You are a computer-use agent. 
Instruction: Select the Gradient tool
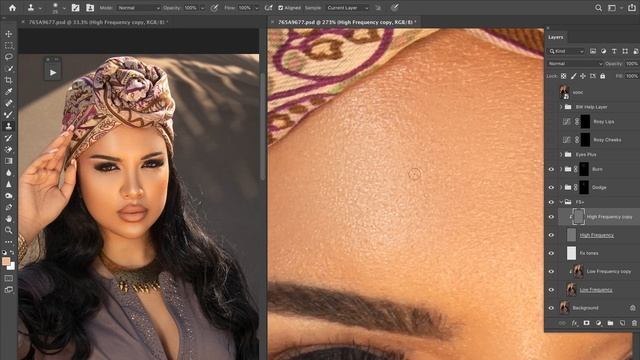tap(9, 161)
